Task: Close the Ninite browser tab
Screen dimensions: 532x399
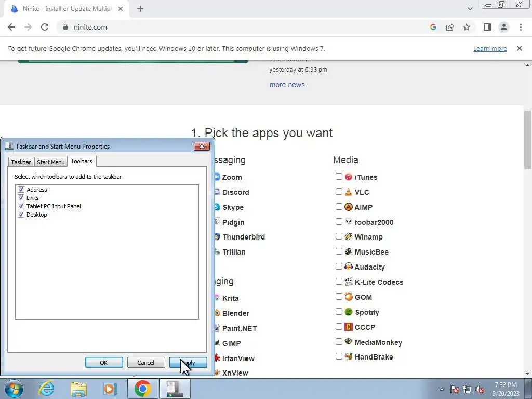Action: [x=121, y=9]
